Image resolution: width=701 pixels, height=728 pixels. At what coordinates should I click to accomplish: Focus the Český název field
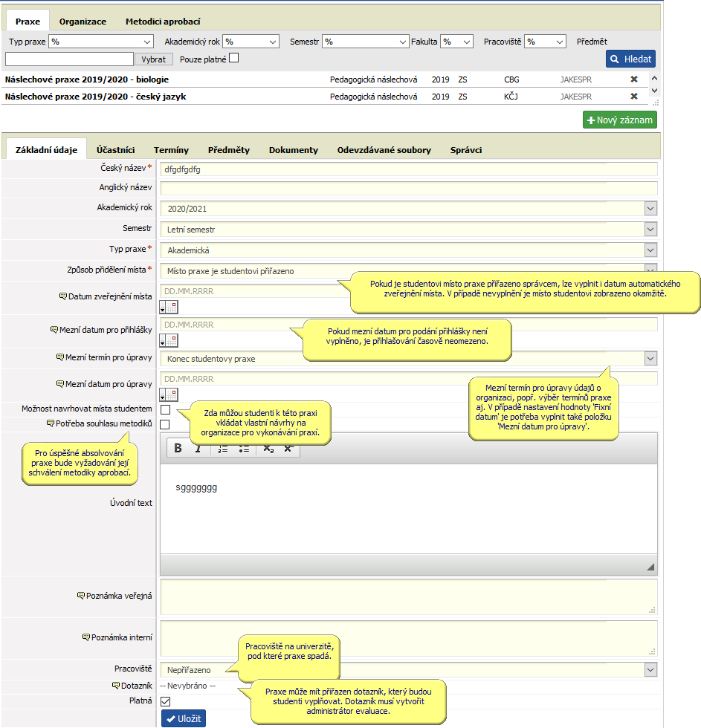[409, 169]
